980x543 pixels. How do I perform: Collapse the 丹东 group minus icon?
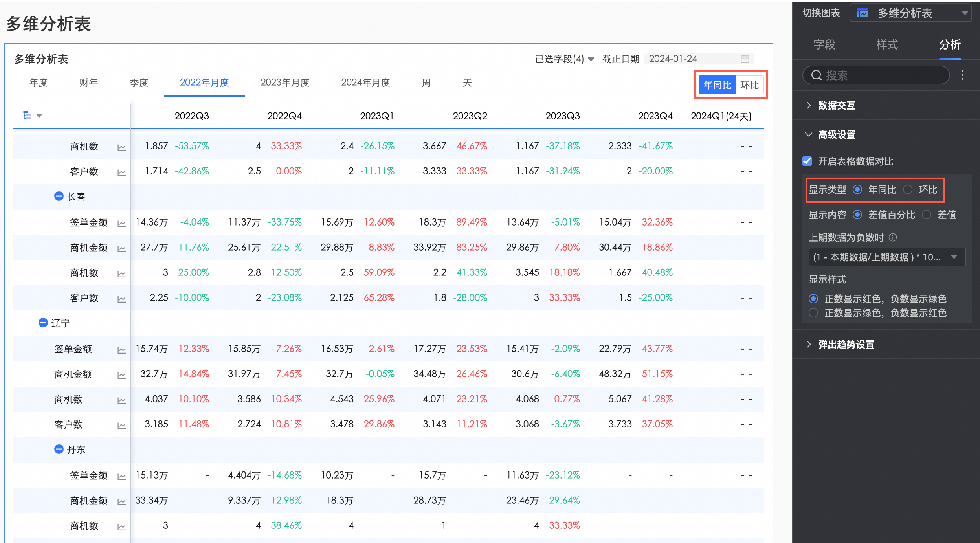tap(59, 449)
